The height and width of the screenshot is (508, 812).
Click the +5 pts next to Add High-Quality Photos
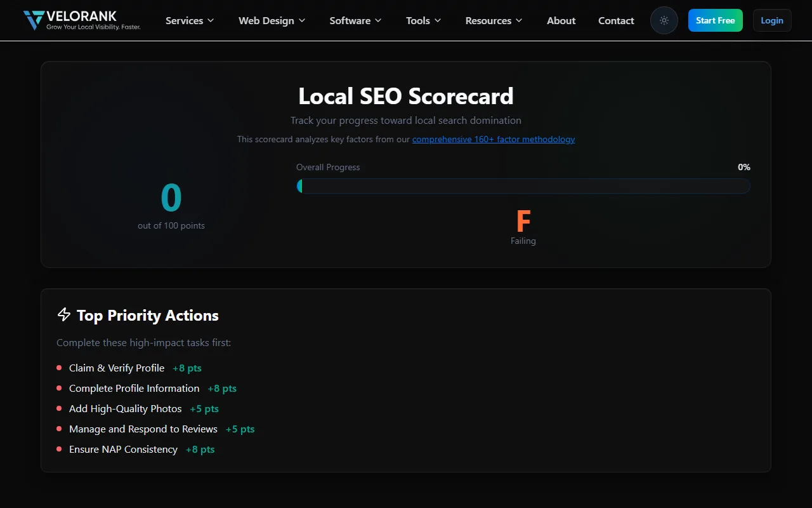[204, 409]
